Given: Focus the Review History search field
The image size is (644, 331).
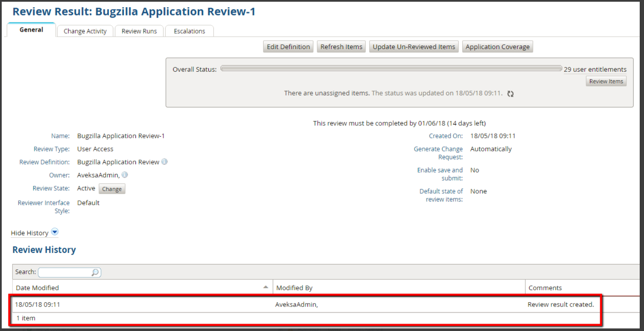Looking at the screenshot, I should pos(65,272).
